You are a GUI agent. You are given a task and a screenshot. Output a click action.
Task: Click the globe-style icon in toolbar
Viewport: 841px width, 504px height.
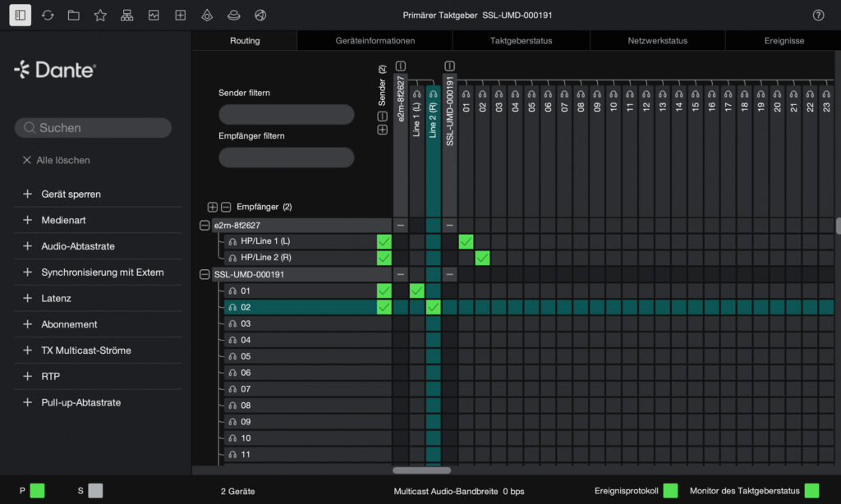pos(260,15)
